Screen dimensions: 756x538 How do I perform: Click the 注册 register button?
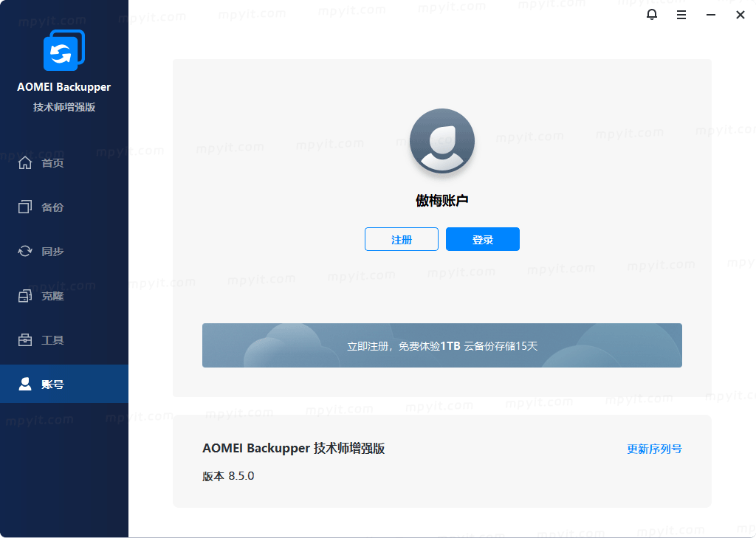click(x=401, y=239)
